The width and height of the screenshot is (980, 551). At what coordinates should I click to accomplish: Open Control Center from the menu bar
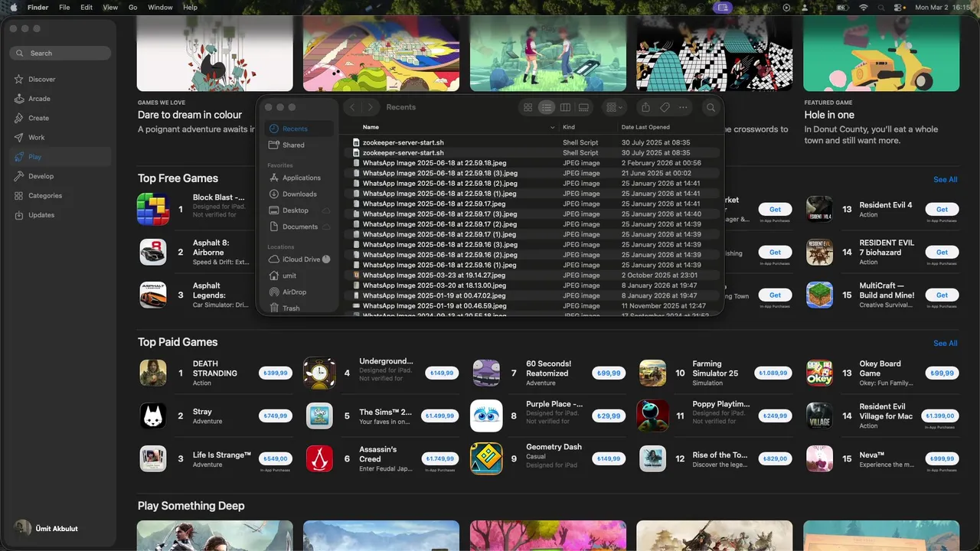(899, 7)
